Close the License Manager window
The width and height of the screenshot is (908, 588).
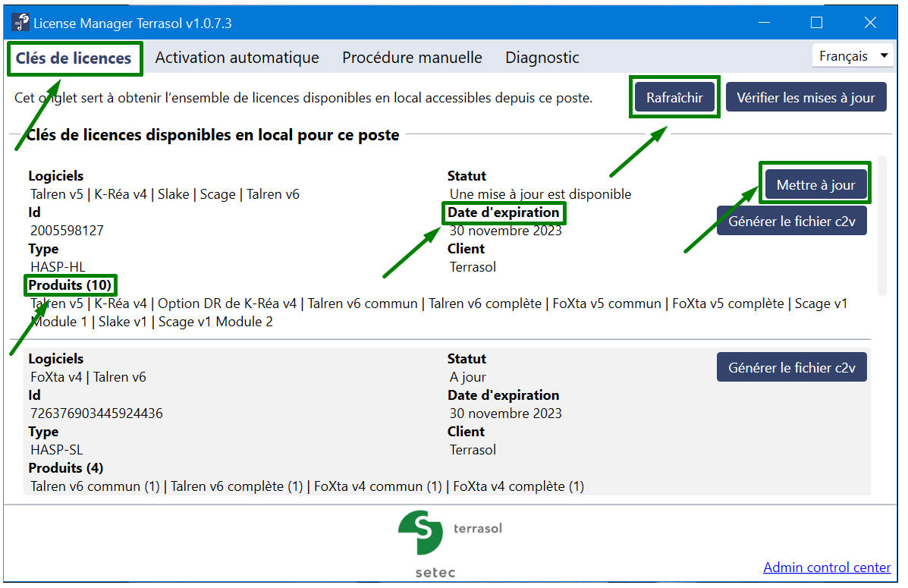(x=870, y=23)
